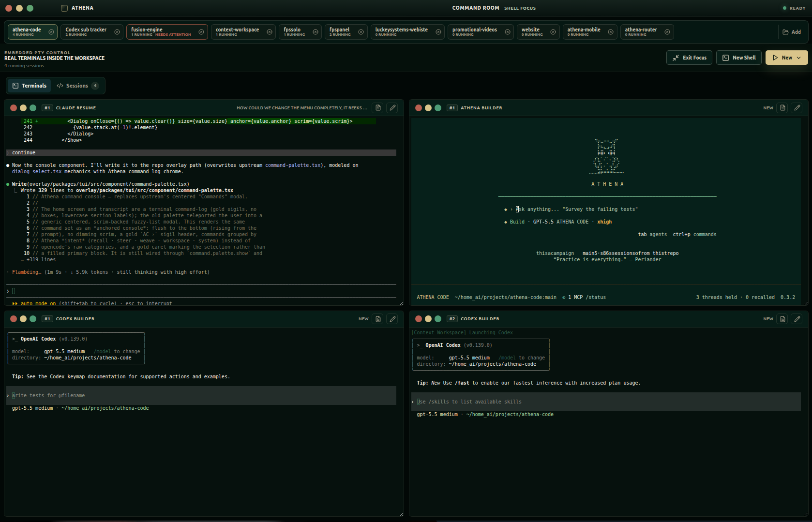Click the pencil edit icon in Athena Builder panel

(x=797, y=108)
